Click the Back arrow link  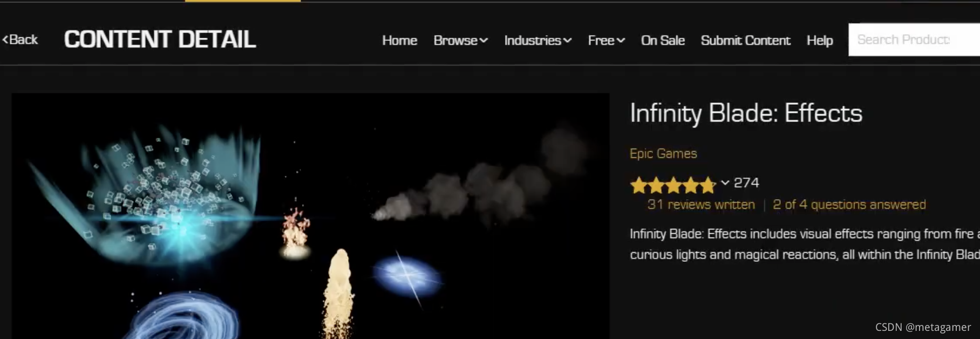point(20,39)
